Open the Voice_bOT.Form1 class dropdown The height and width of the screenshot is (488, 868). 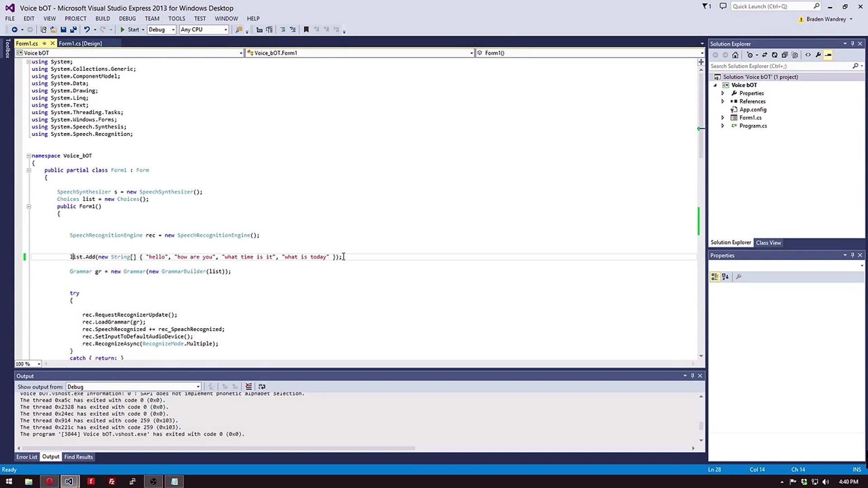359,53
